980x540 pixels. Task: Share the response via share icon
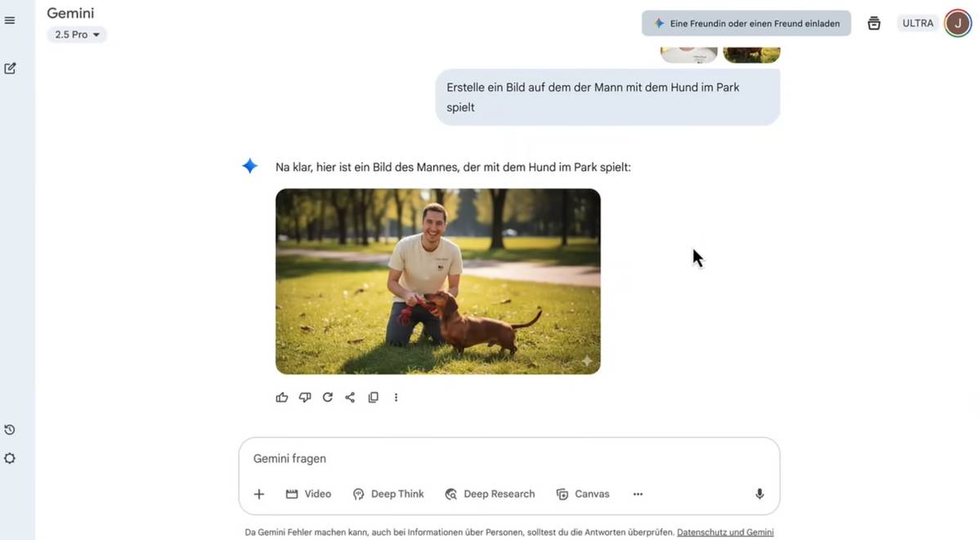[350, 398]
